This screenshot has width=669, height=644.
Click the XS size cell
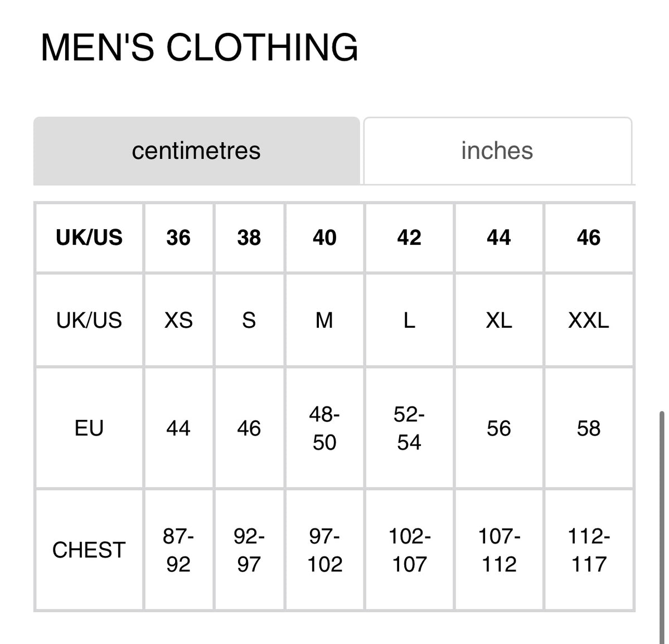click(178, 321)
